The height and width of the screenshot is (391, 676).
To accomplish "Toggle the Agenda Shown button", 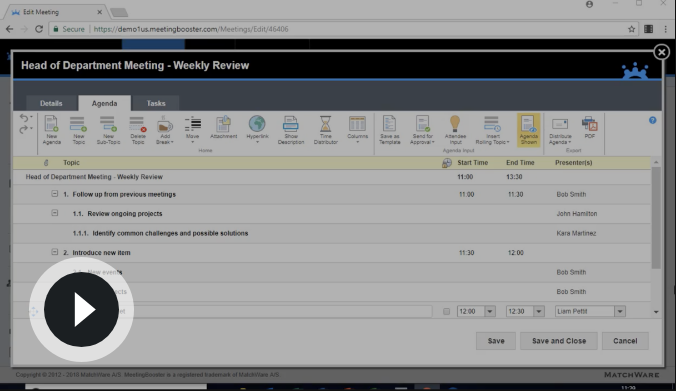I will coord(529,130).
